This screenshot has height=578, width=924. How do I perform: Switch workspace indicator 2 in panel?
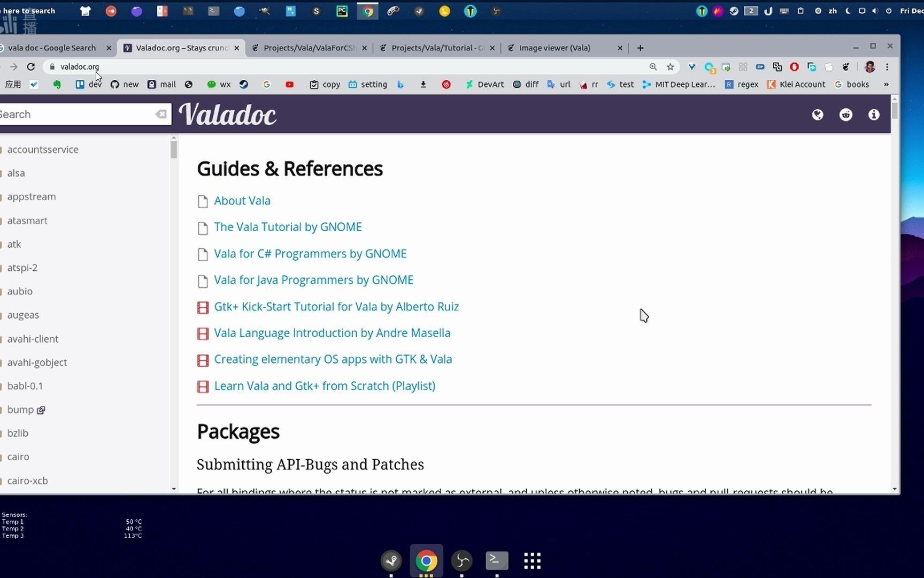tap(751, 11)
